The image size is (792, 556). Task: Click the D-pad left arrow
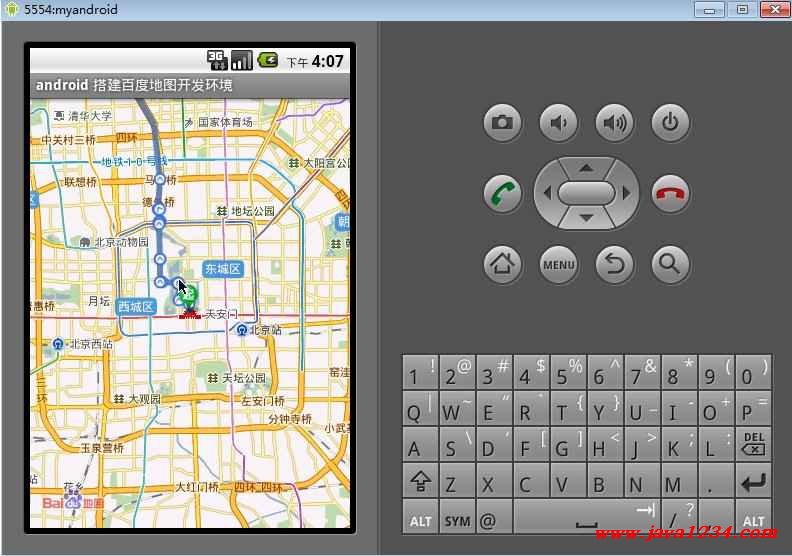tap(547, 193)
